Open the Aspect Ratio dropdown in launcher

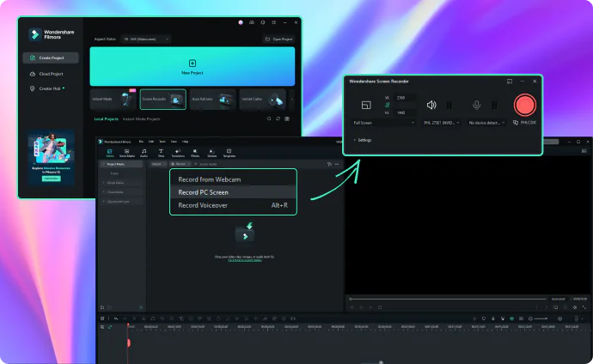146,39
